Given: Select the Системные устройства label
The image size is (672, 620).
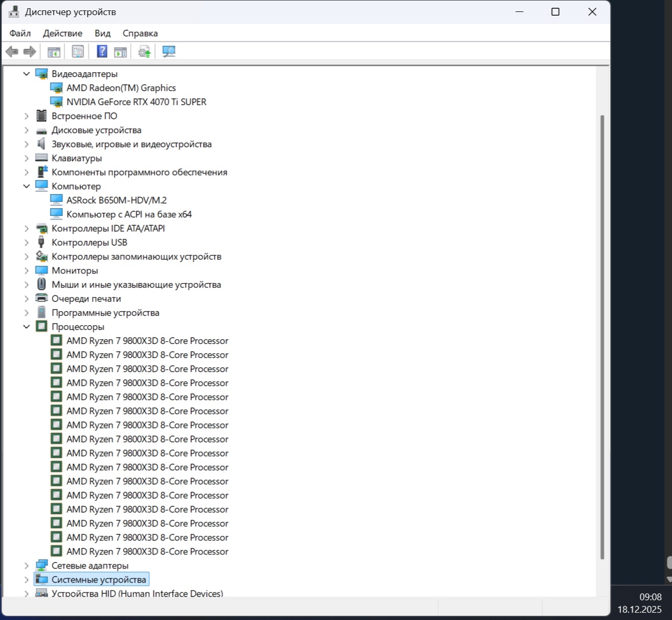Looking at the screenshot, I should 99,579.
